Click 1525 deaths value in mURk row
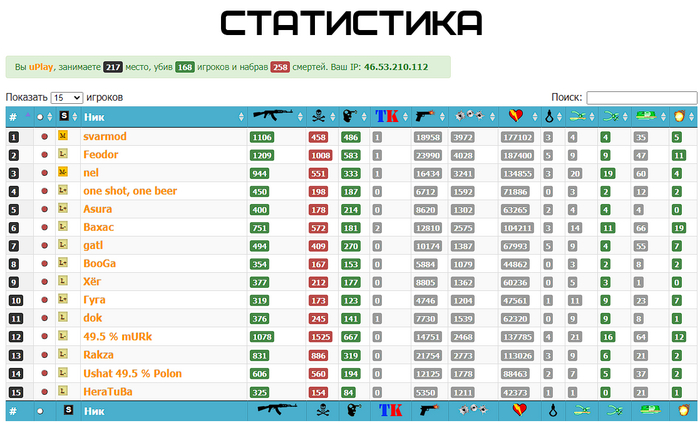700x423 pixels. 321,337
